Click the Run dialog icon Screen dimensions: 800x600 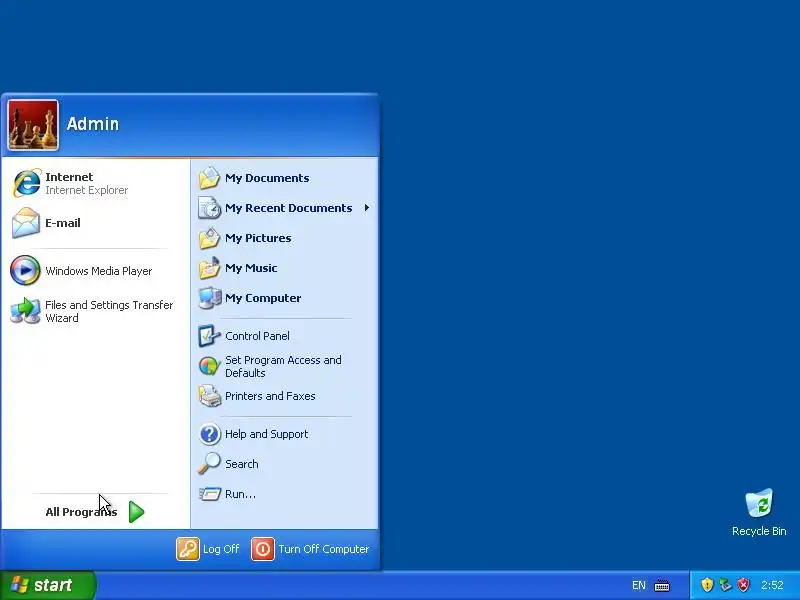point(209,494)
